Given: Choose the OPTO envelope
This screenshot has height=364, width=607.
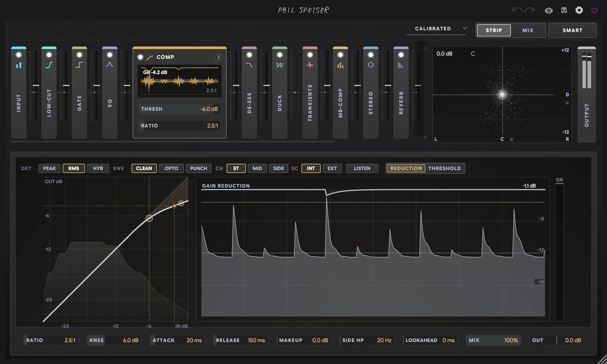Looking at the screenshot, I should click(171, 168).
